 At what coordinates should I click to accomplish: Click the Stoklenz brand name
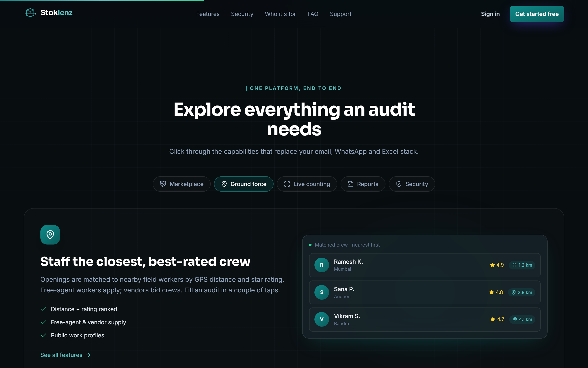pos(56,13)
